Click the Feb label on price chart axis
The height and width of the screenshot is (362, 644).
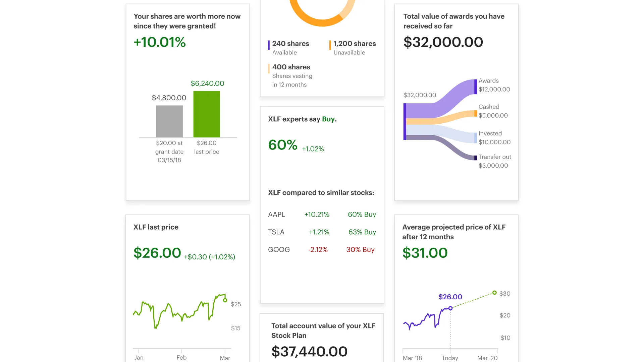tap(181, 358)
